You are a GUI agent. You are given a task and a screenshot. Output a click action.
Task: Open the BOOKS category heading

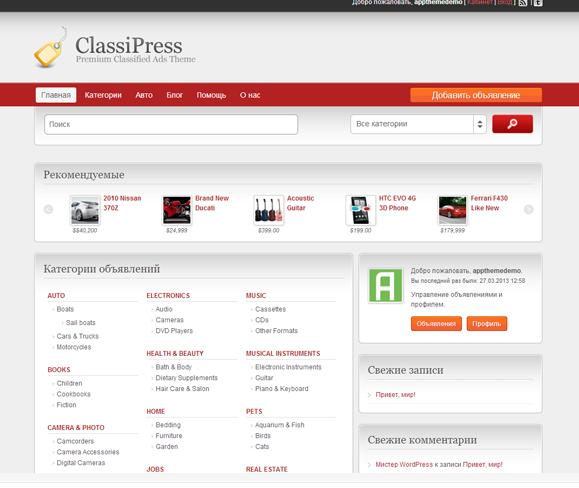pos(59,370)
